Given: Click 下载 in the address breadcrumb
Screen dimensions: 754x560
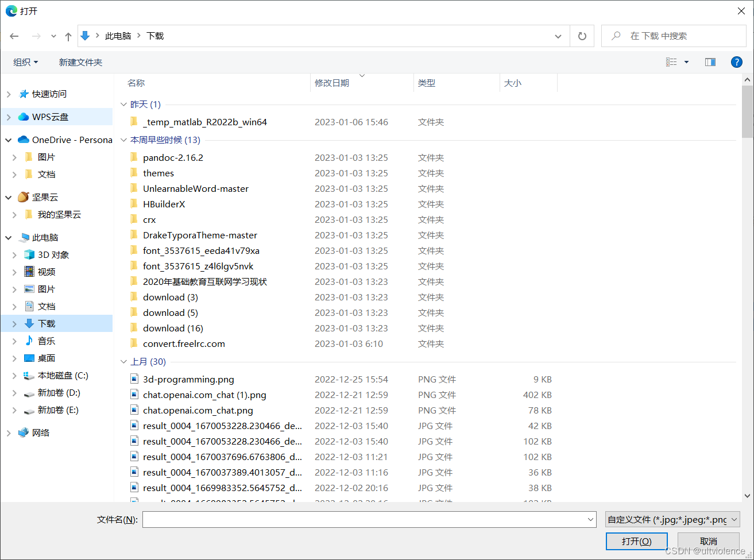Looking at the screenshot, I should click(x=155, y=36).
